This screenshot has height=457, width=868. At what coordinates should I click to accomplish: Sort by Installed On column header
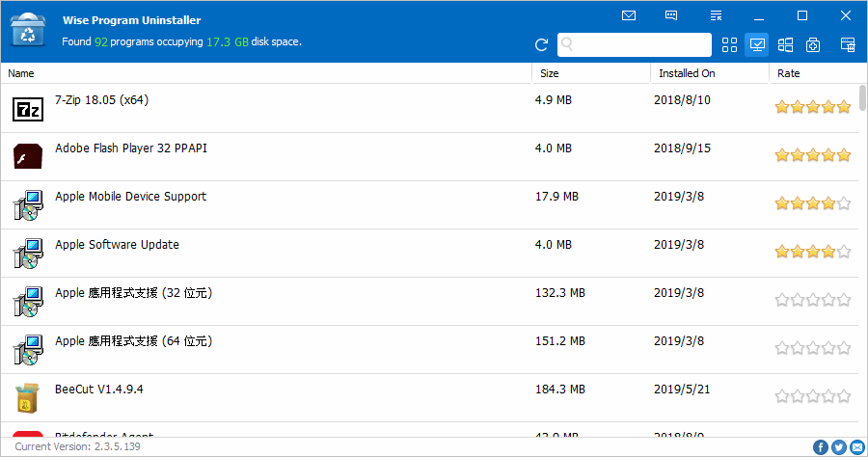point(687,73)
